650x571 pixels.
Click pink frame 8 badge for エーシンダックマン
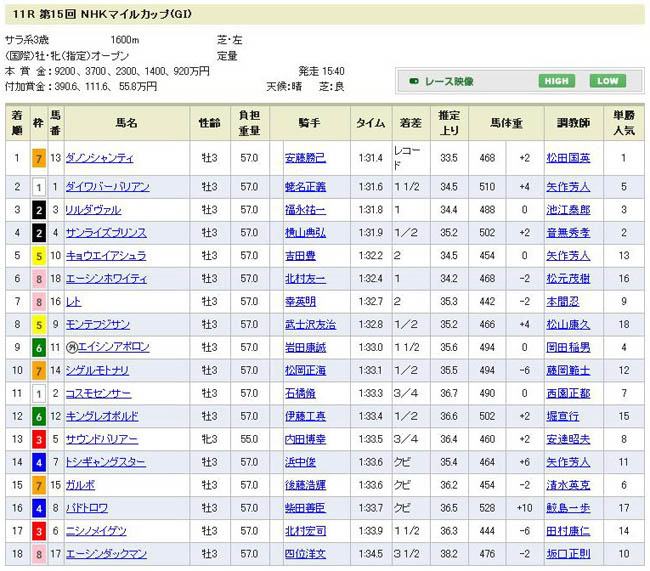(x=38, y=553)
